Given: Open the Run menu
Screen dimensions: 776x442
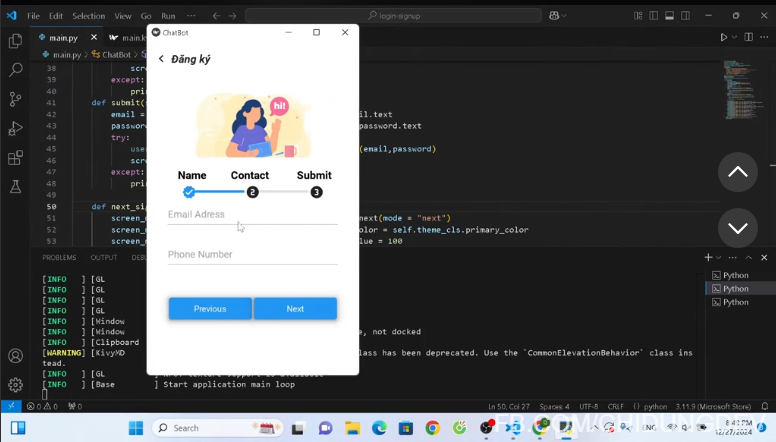Looking at the screenshot, I should point(168,16).
